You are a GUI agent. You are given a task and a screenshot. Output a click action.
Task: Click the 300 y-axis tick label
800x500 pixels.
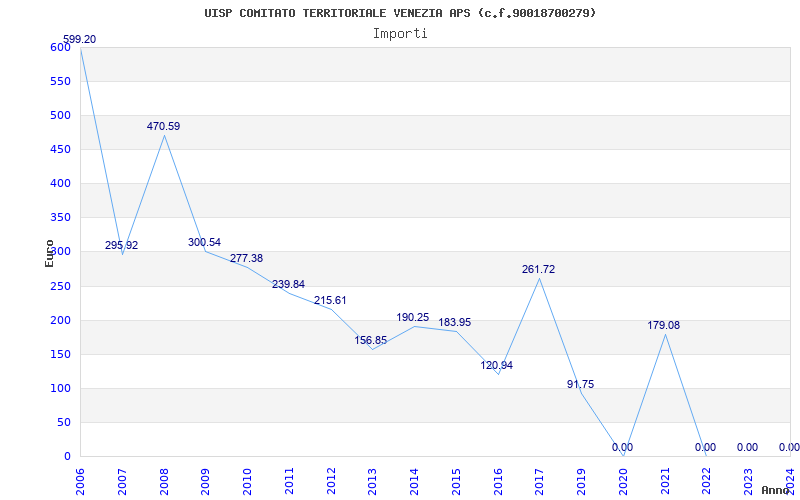coord(60,252)
